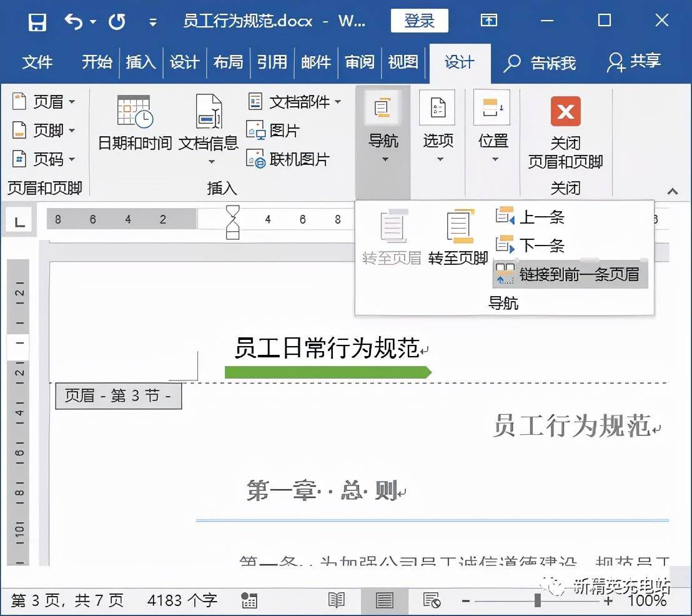This screenshot has height=616, width=692.
Task: Switch to the 插入 ribbon tab
Action: 141,62
